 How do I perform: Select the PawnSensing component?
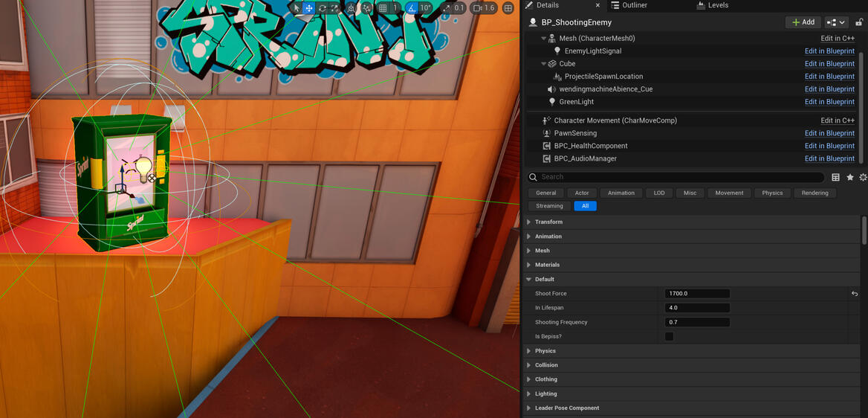click(575, 133)
